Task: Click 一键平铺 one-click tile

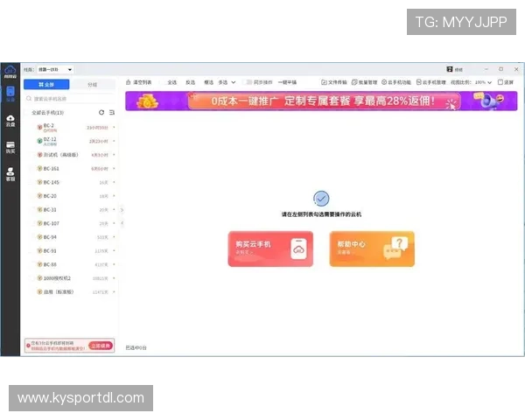Action: coord(287,82)
